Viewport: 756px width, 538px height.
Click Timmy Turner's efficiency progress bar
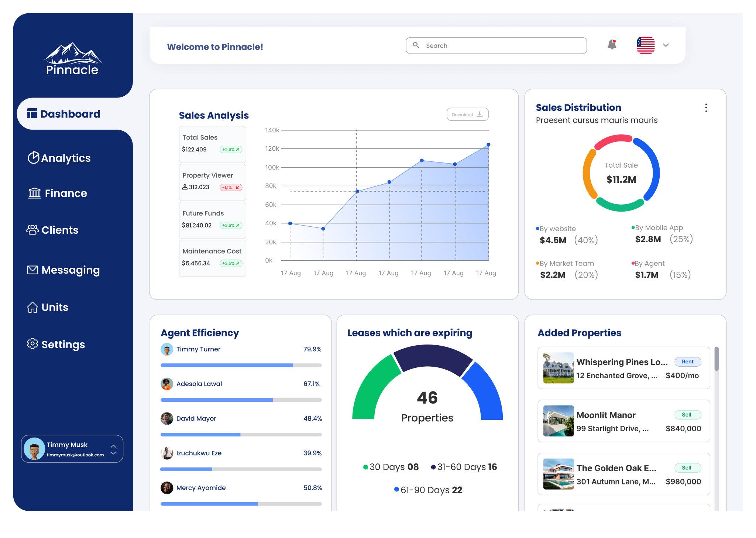click(241, 365)
